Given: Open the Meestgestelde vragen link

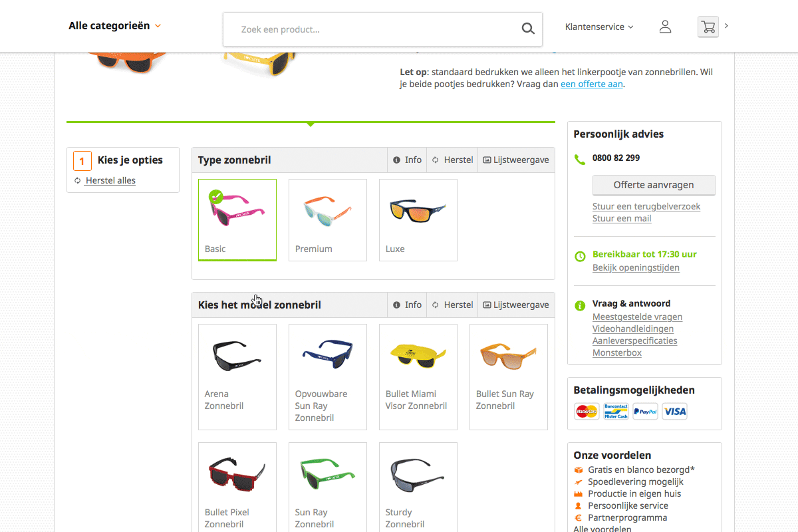Looking at the screenshot, I should click(637, 317).
